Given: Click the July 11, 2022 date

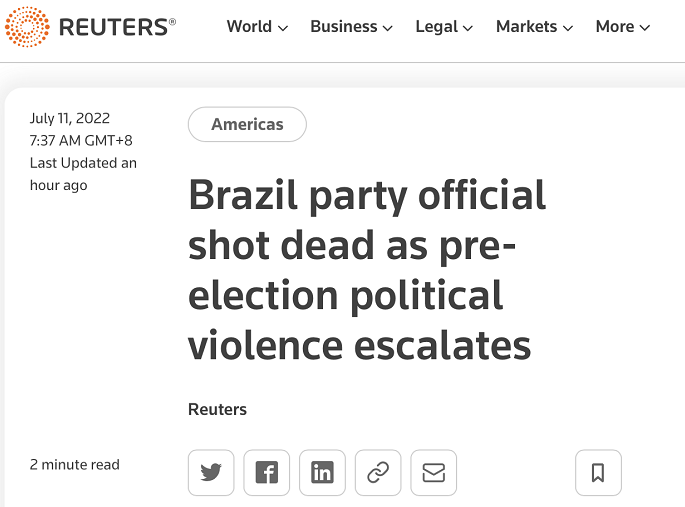Looking at the screenshot, I should 70,118.
